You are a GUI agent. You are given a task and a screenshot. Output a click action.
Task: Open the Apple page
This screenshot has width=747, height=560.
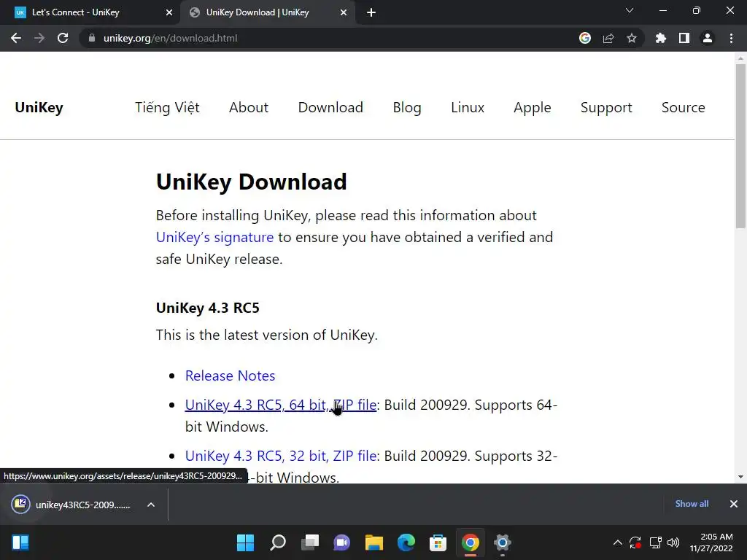pos(532,108)
